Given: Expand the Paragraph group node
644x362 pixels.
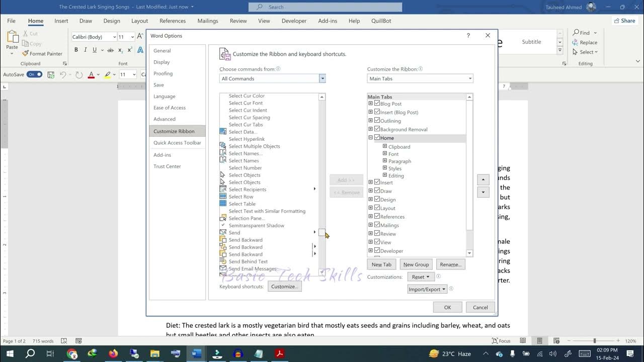Looking at the screenshot, I should coord(385,161).
